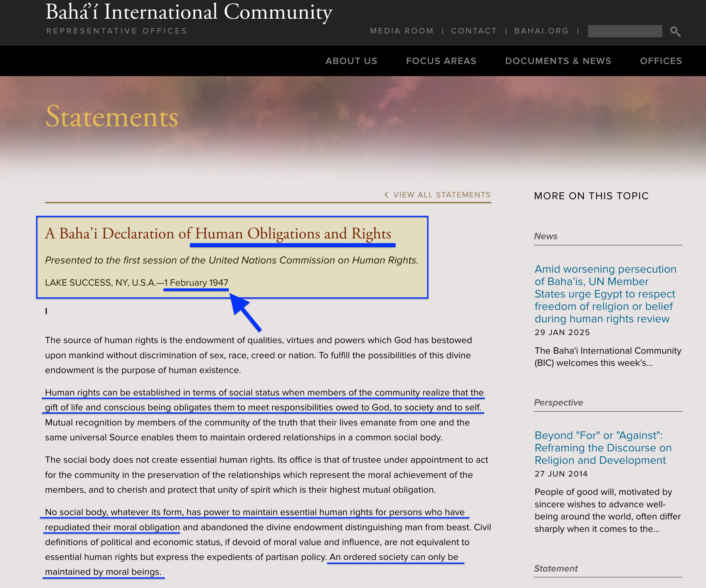The height and width of the screenshot is (588, 706).
Task: Click the italic 'Presented to the first session' subtitle
Action: pos(232,260)
